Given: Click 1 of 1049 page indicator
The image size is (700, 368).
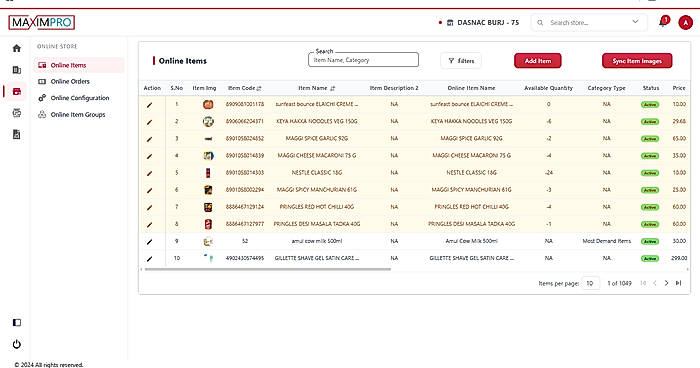Looking at the screenshot, I should pos(619,283).
